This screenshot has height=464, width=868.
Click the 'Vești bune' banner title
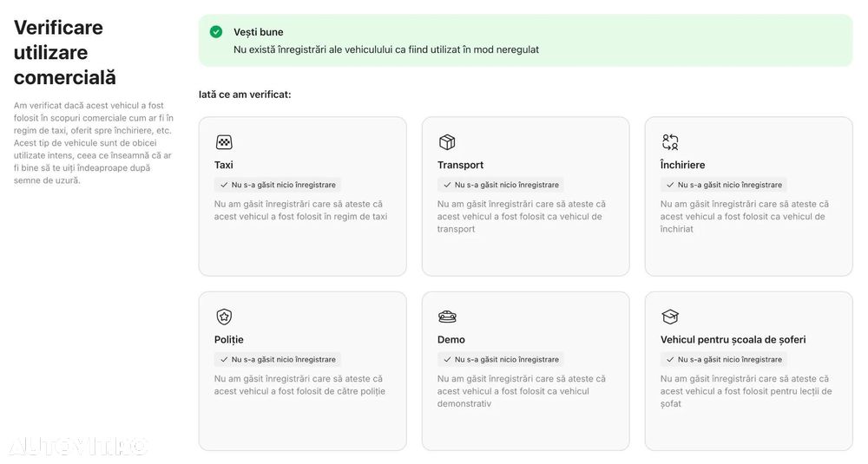[259, 32]
